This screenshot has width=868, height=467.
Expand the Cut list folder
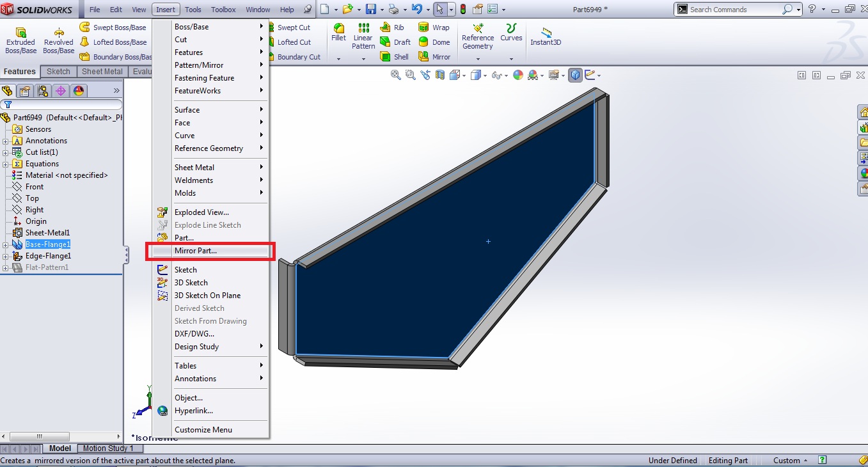[x=6, y=152]
